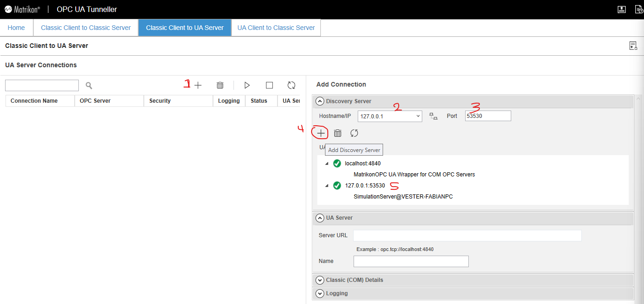Click the Matrikon logo
644x304 pixels.
(22, 9)
